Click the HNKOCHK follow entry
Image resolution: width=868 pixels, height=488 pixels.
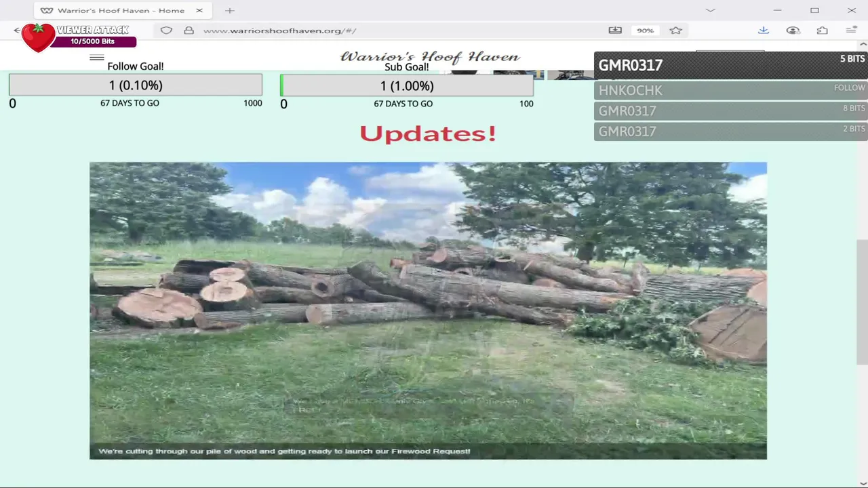731,90
